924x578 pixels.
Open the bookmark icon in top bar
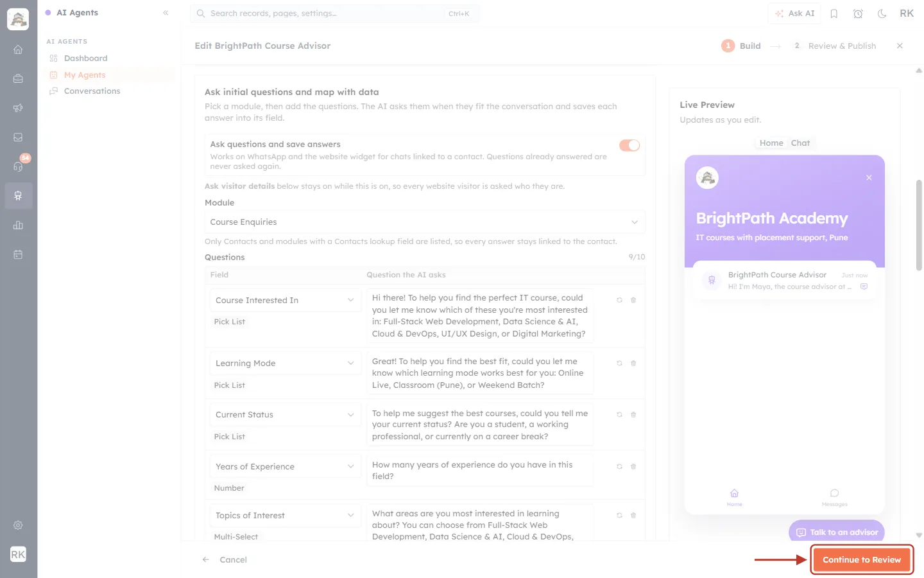tap(834, 13)
